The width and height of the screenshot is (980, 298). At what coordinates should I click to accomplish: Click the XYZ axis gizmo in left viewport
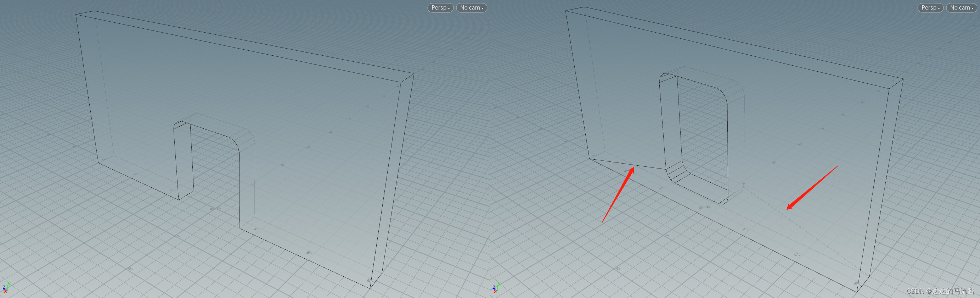[x=6, y=287]
